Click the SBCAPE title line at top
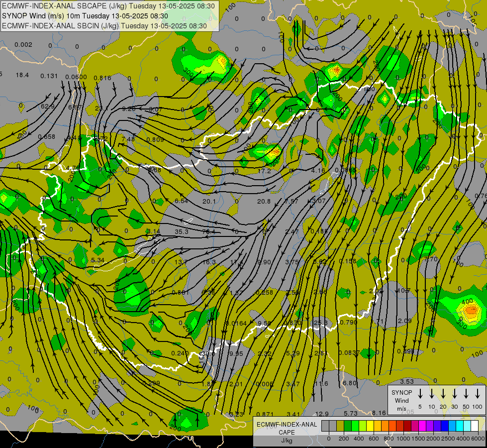This screenshot has width=487, height=448. point(108,6)
